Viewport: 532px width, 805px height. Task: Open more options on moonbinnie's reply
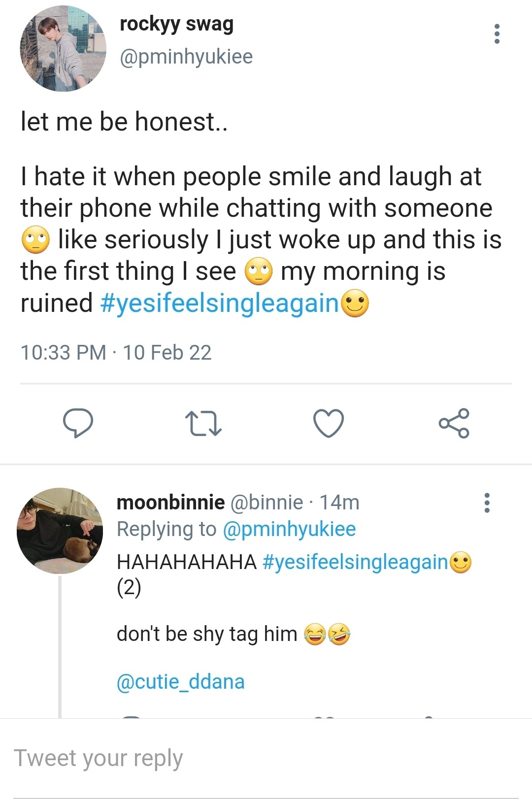tap(487, 503)
